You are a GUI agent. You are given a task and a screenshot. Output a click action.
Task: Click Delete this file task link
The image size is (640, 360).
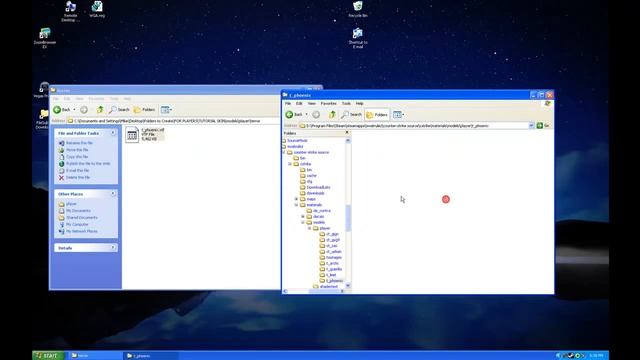tap(78, 178)
